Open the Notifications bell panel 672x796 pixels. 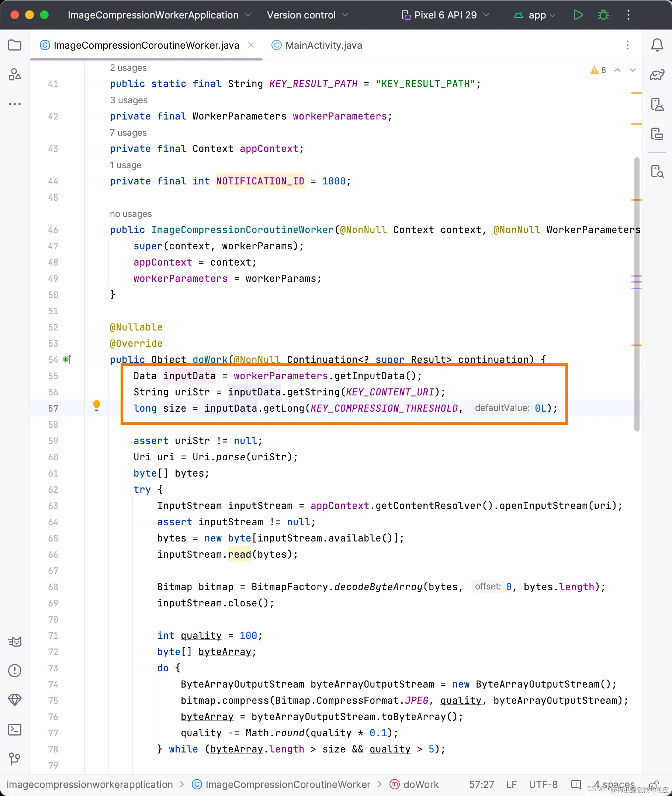point(657,45)
